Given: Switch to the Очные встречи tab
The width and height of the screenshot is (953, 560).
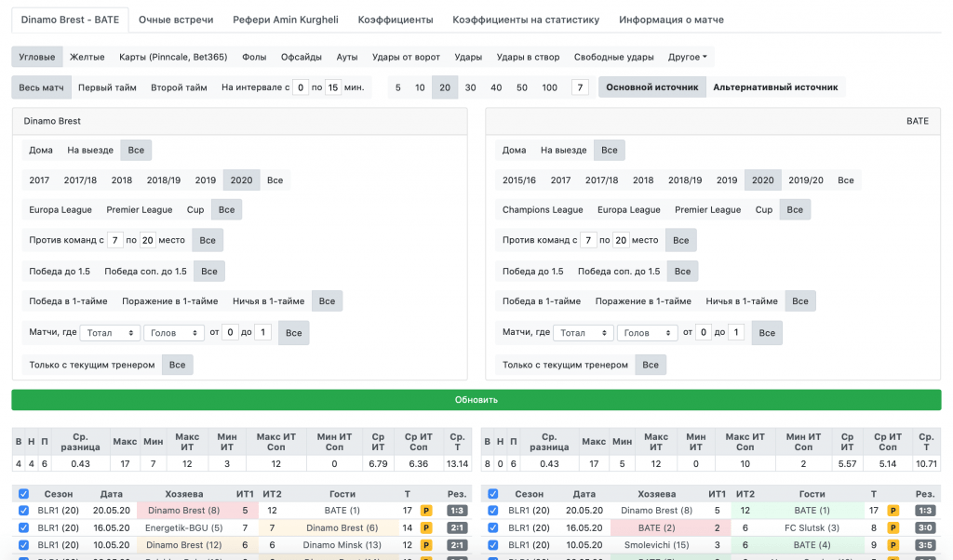Looking at the screenshot, I should pos(176,20).
